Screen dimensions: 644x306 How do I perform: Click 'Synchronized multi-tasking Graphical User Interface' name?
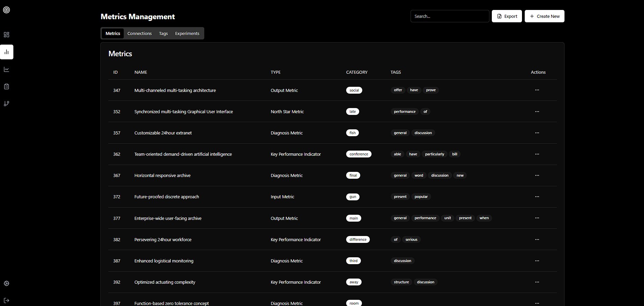point(184,111)
